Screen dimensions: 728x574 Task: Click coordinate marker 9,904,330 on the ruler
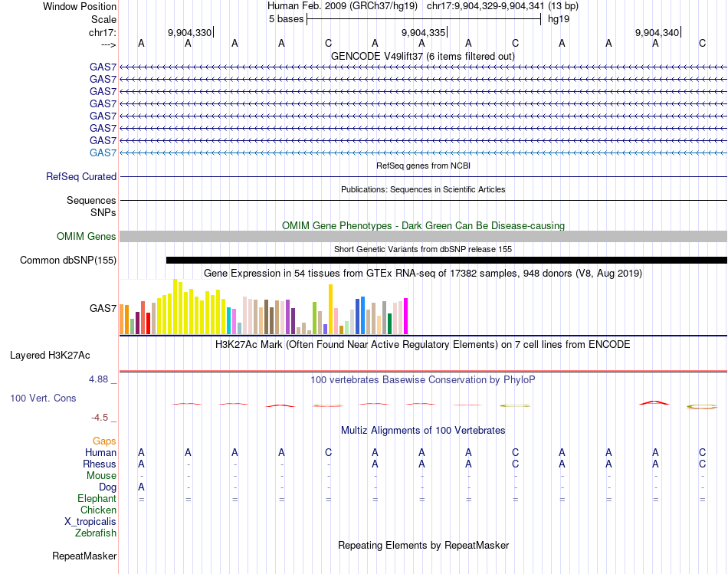189,32
